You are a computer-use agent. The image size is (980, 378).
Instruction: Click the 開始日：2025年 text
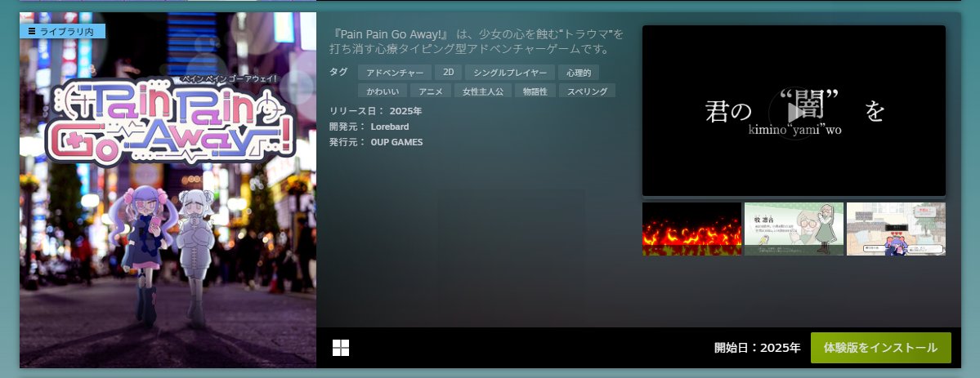pos(758,348)
